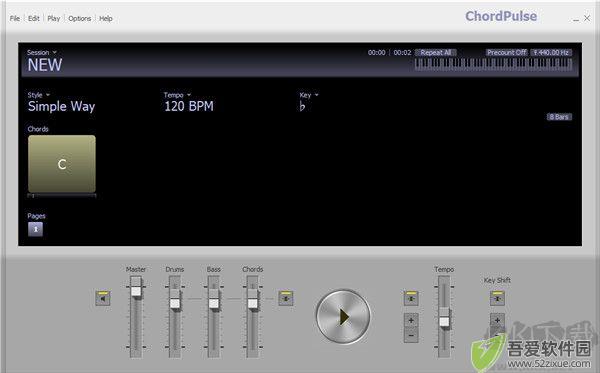Click the 00:00 elapsed time

tap(377, 52)
